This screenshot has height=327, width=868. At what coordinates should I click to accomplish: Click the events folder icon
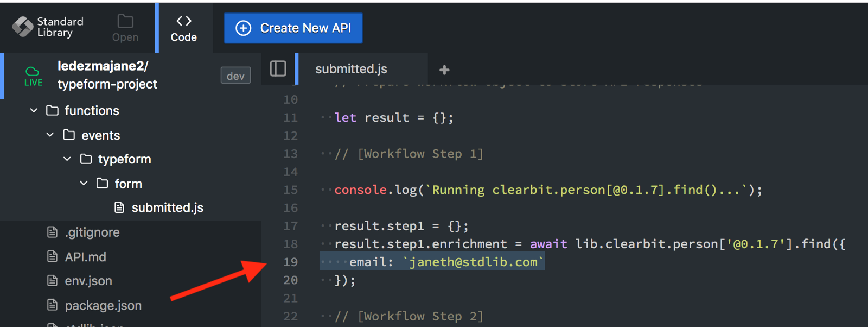point(69,135)
